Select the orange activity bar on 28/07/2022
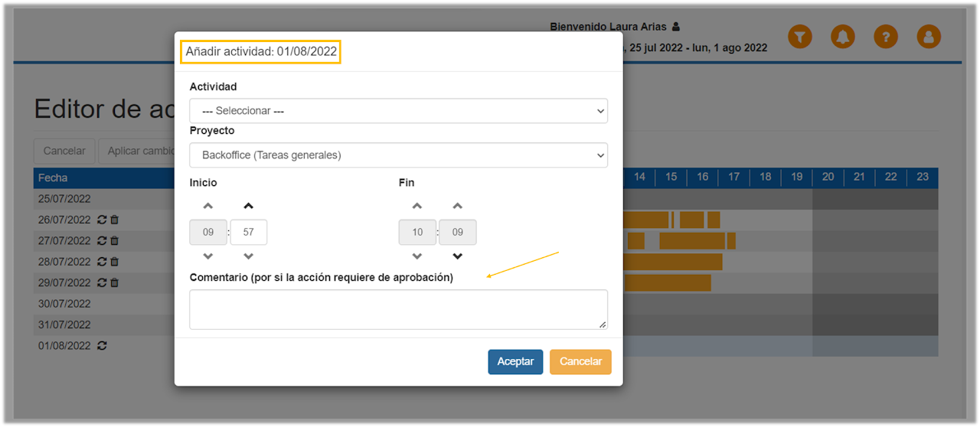The width and height of the screenshot is (980, 427). pyautogui.click(x=672, y=262)
